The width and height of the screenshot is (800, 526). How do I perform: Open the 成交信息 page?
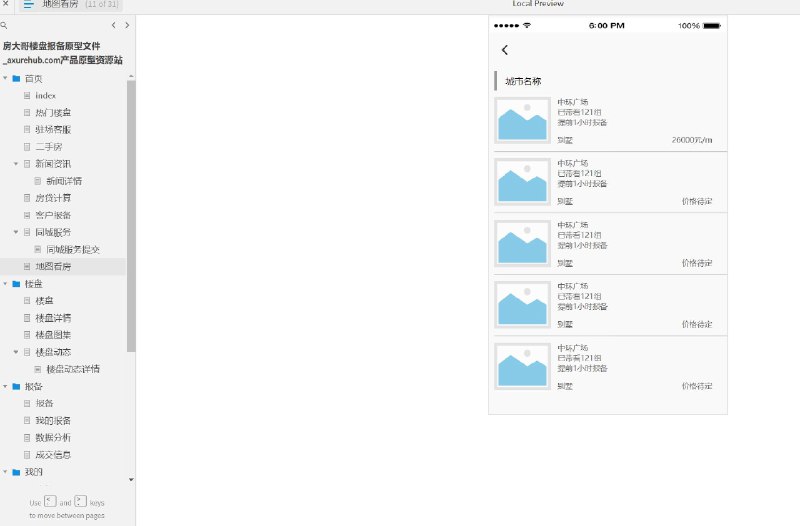[53, 455]
